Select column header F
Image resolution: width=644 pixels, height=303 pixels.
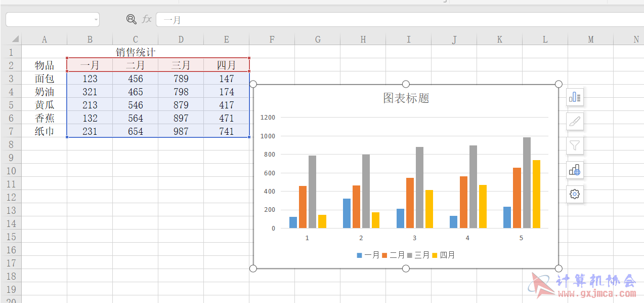point(272,40)
